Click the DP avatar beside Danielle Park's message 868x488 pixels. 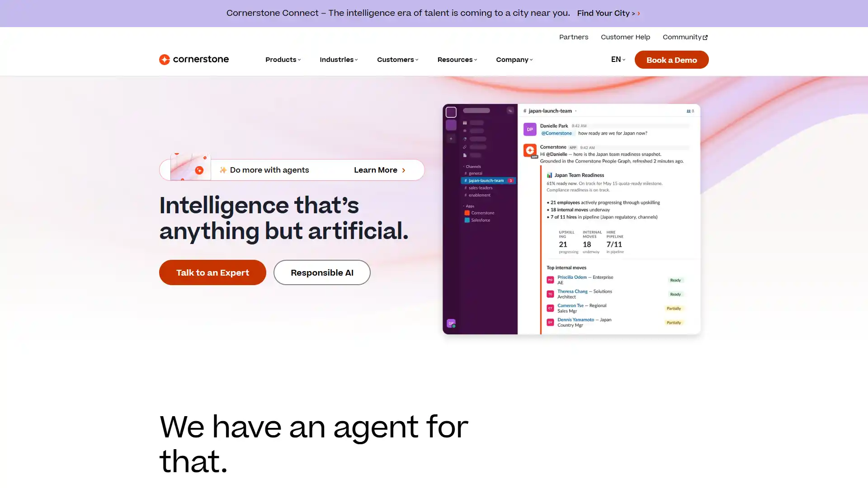[530, 129]
